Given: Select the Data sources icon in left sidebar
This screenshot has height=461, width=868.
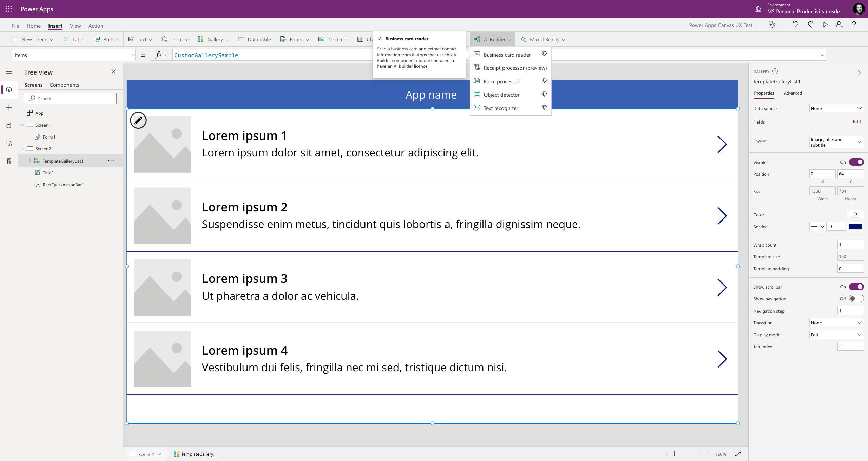Looking at the screenshot, I should (x=9, y=125).
